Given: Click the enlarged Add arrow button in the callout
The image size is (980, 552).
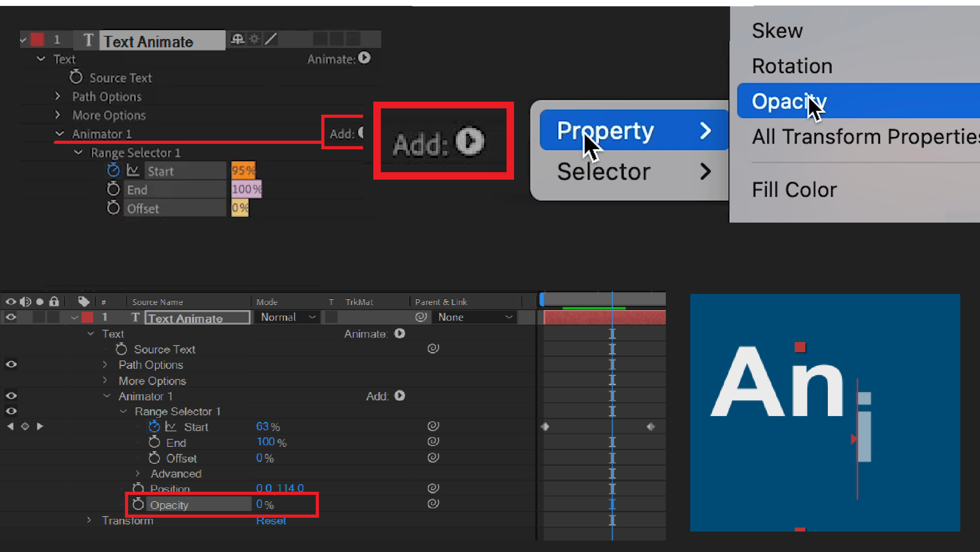Looking at the screenshot, I should (x=470, y=141).
